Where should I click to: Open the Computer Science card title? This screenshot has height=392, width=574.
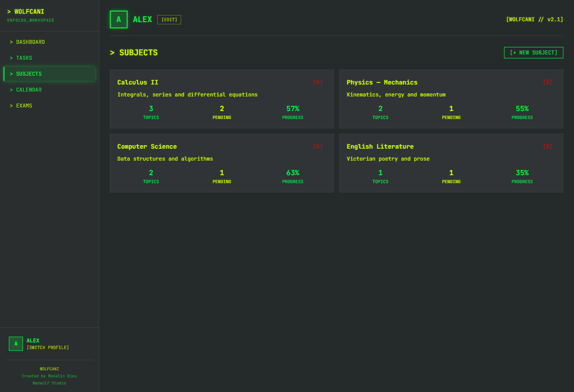click(147, 146)
